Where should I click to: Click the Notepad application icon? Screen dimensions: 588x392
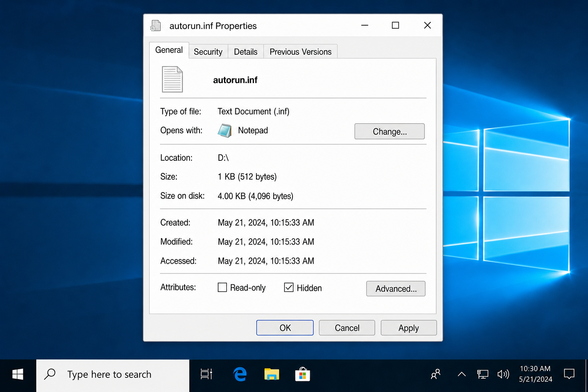pos(225,131)
